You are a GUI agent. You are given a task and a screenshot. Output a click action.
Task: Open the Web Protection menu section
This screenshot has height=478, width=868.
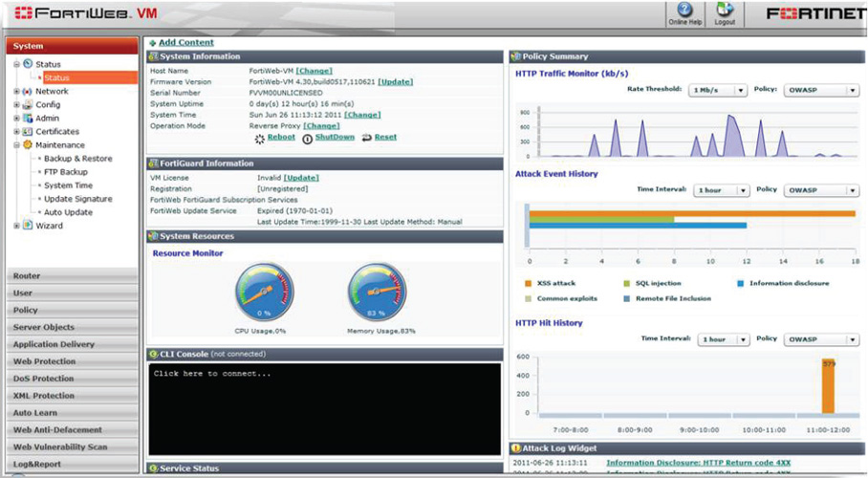72,361
